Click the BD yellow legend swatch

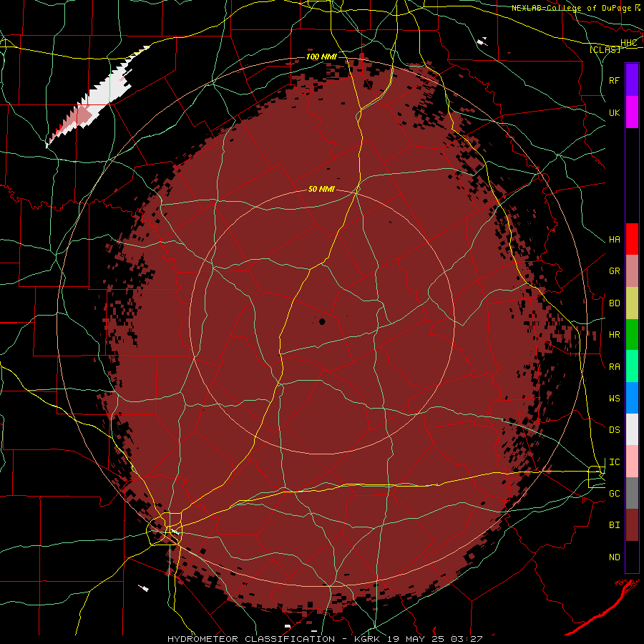[x=632, y=303]
